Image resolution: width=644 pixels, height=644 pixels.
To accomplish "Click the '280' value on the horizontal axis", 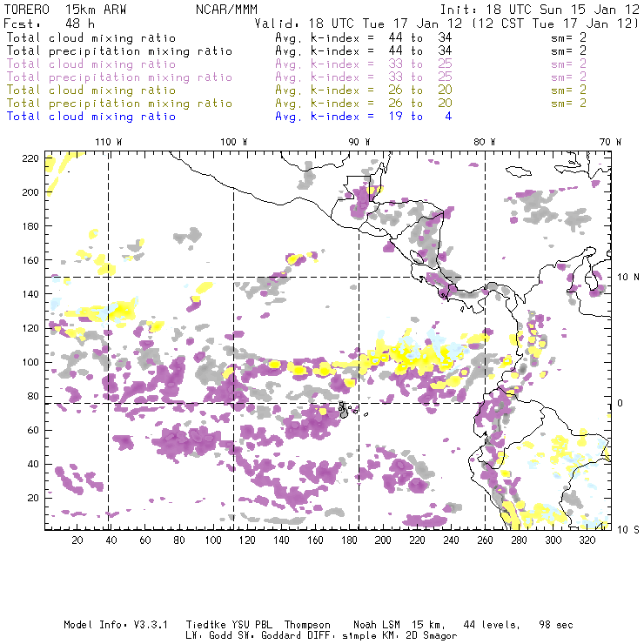I will (x=519, y=540).
